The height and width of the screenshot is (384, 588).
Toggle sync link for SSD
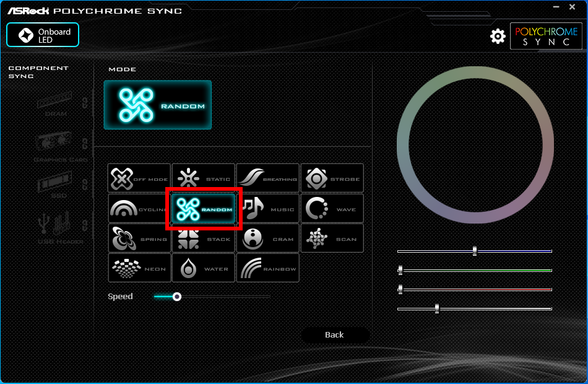85,185
